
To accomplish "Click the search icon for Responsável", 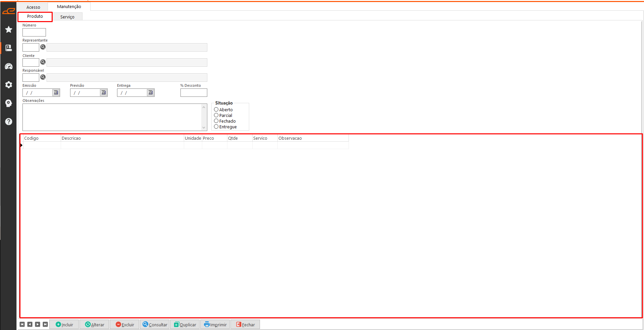I will [x=43, y=77].
